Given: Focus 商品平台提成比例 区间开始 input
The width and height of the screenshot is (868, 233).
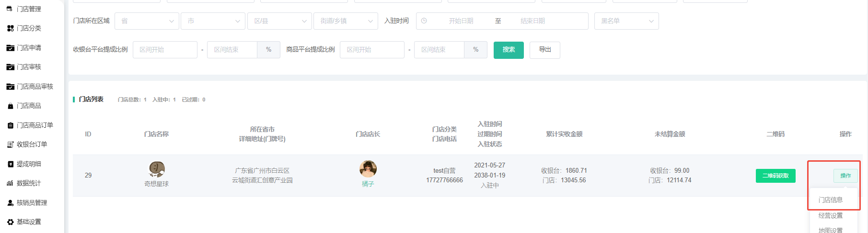Looking at the screenshot, I should pos(372,50).
